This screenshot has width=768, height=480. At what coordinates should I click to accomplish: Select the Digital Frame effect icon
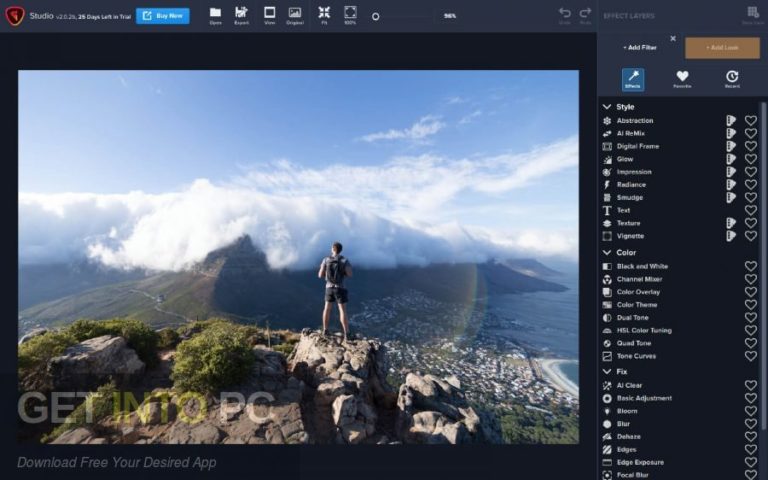(x=607, y=146)
